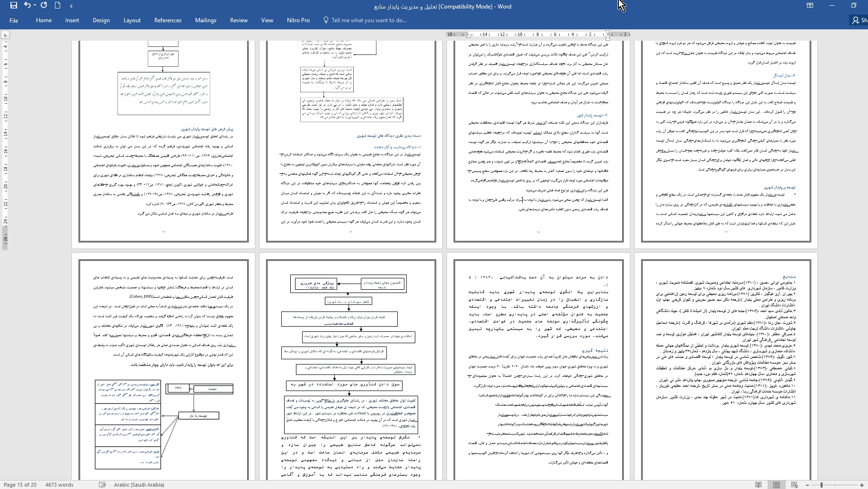Click the zoom slider handle
Image resolution: width=868 pixels, height=489 pixels.
point(822,485)
